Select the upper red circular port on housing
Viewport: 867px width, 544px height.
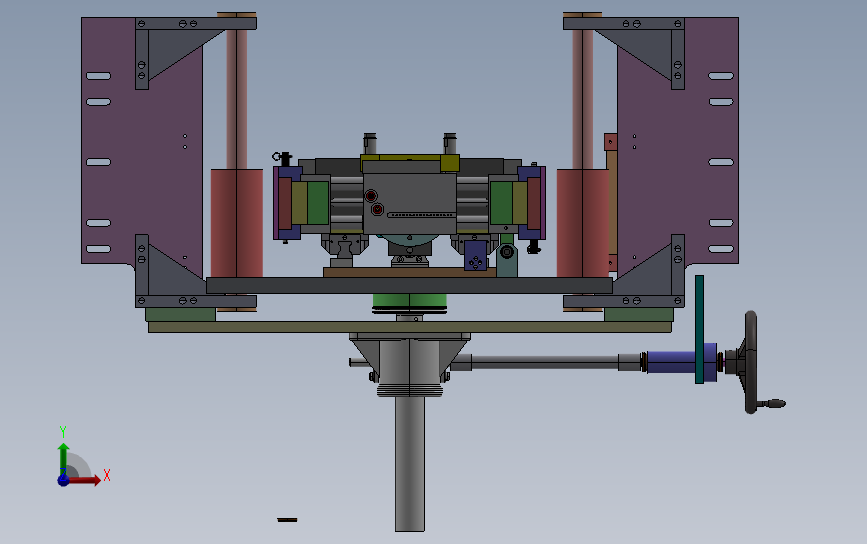(x=371, y=196)
